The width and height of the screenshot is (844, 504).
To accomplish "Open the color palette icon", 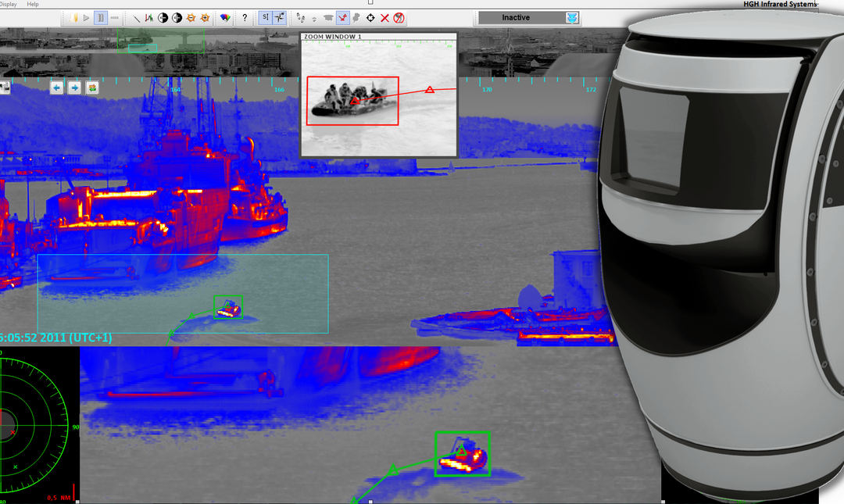I will (225, 18).
